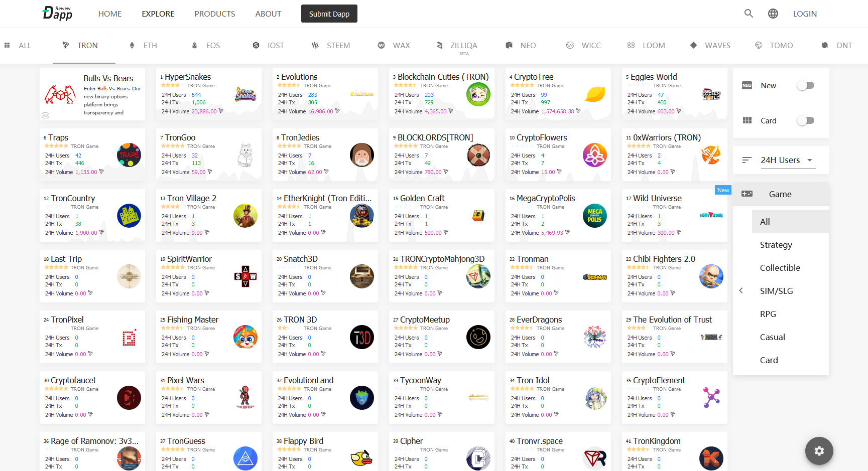Select the TOMO blockchain tab

(x=774, y=46)
